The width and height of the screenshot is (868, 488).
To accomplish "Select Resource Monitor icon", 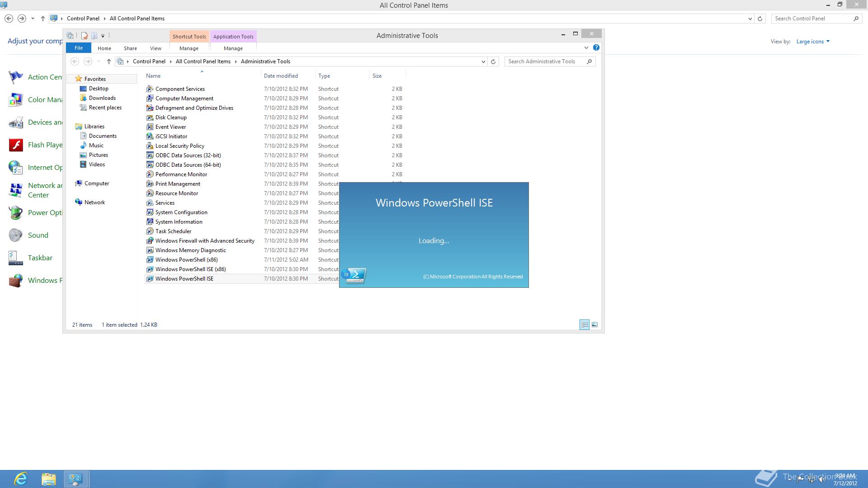I will tap(150, 193).
